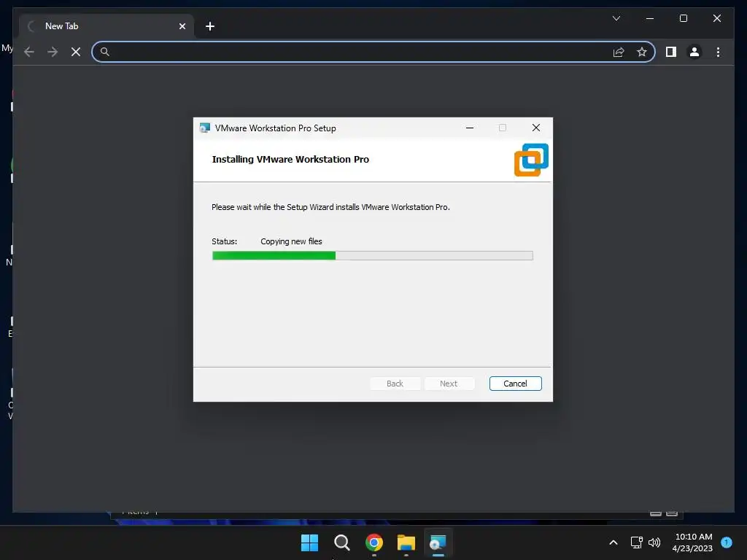Bookmark this tab with star icon
This screenshot has height=560, width=747.
coord(642,52)
